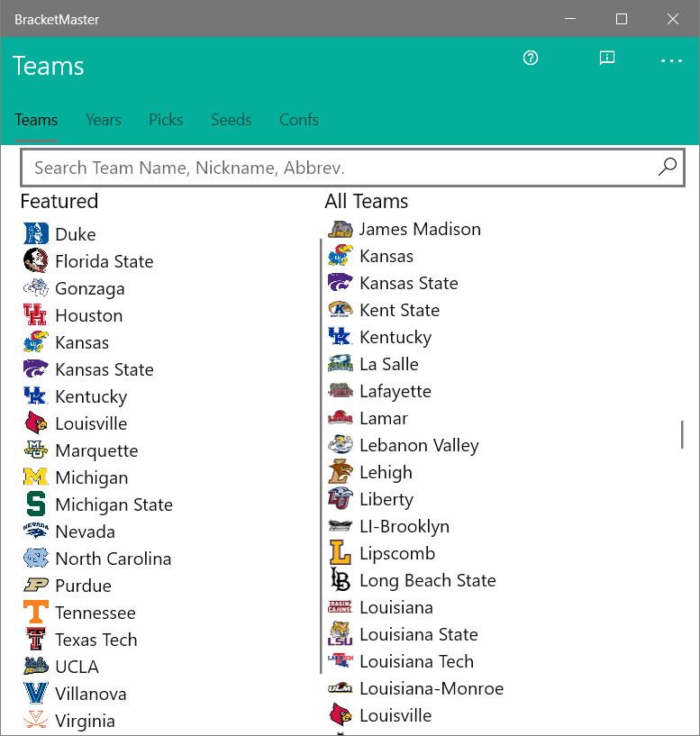Switch to the Confs tab

[299, 120]
